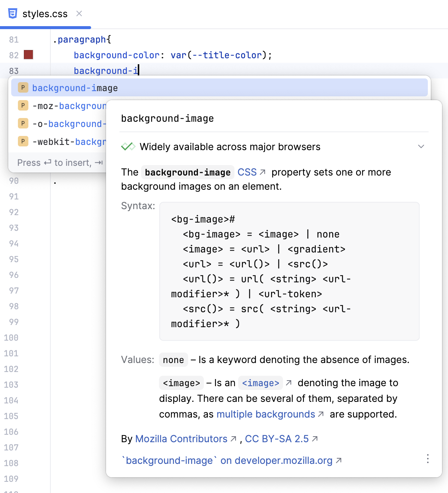Image resolution: width=448 pixels, height=493 pixels.
Task: Click the <image> documentation link
Action: click(x=260, y=382)
